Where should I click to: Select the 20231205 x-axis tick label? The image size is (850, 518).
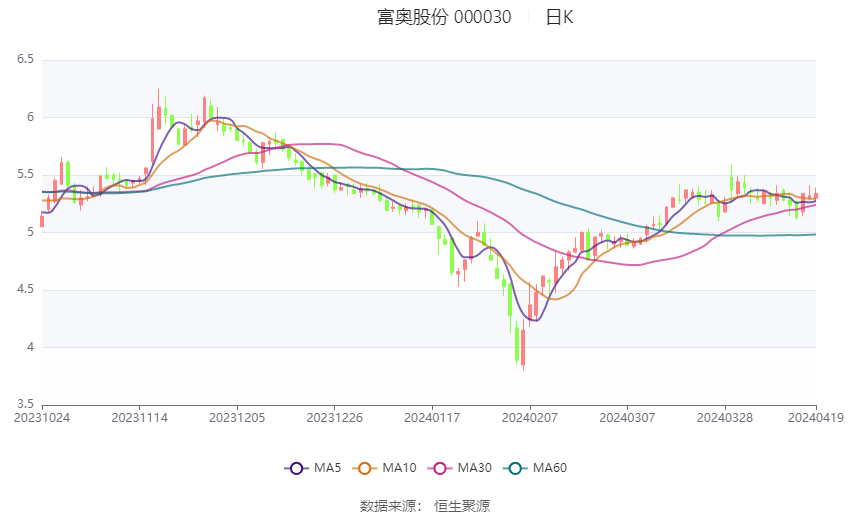point(237,418)
